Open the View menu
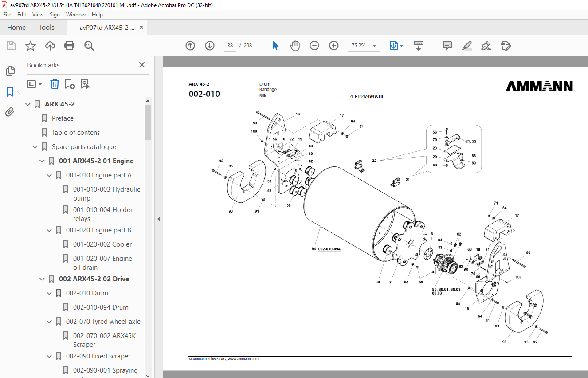The image size is (588, 378). [38, 15]
